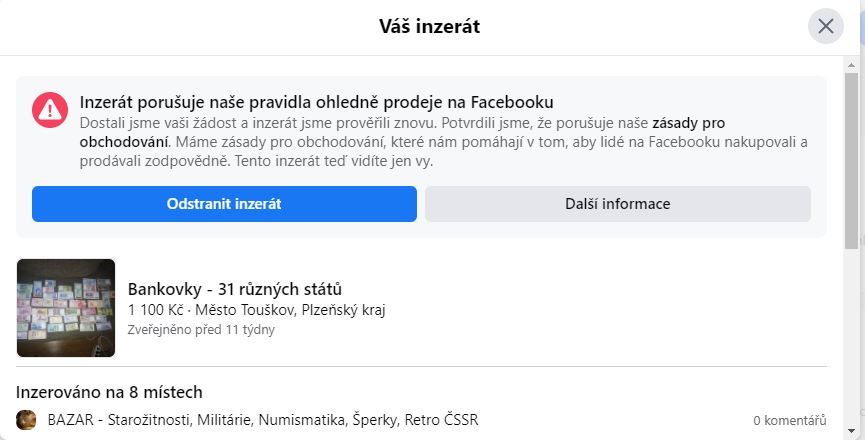Open the banknotes listing thumbnail
Image resolution: width=865 pixels, height=440 pixels.
pyautogui.click(x=66, y=308)
